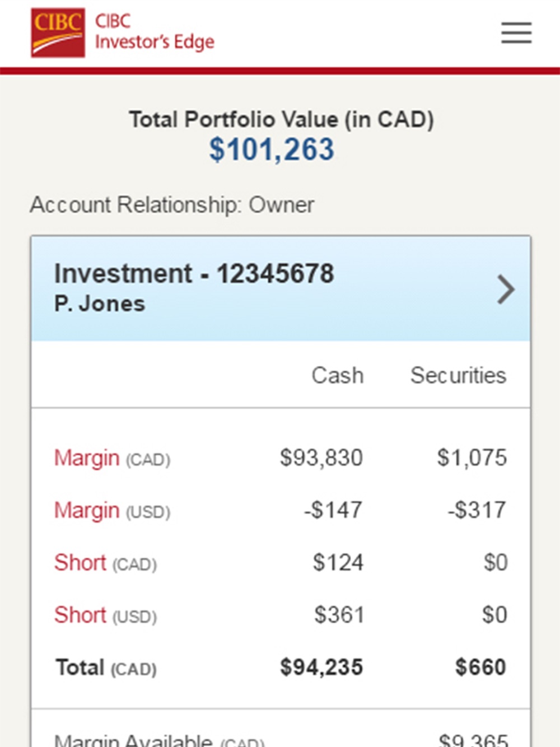
Task: Click Margin CAD securities value $1,075
Action: click(472, 457)
